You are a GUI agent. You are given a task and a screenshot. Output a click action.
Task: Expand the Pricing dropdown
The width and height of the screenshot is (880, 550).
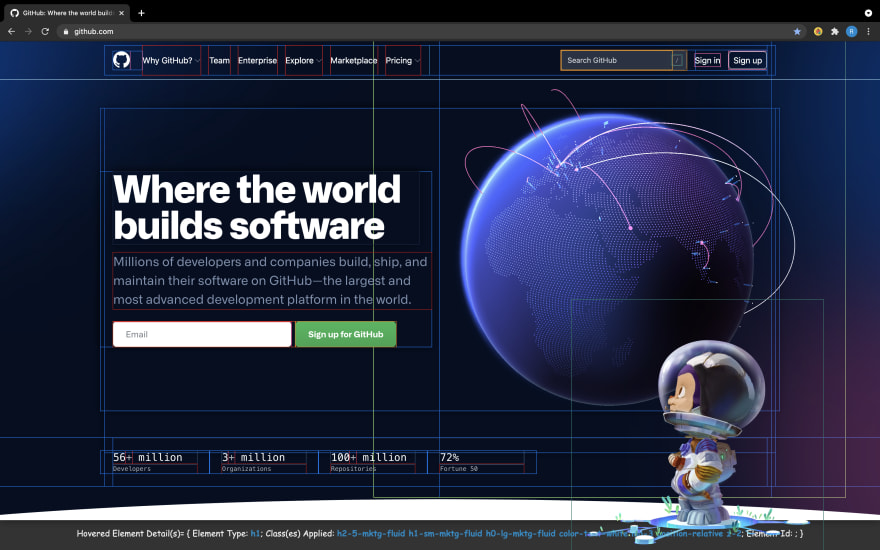click(403, 60)
